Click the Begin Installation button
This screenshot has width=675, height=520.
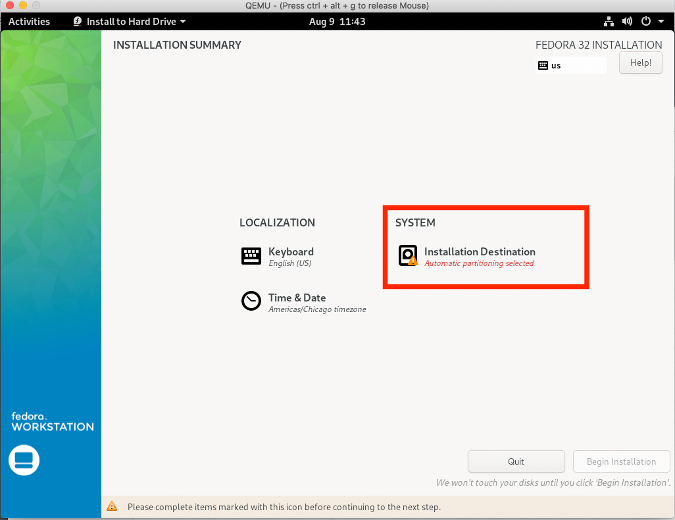pyautogui.click(x=620, y=462)
